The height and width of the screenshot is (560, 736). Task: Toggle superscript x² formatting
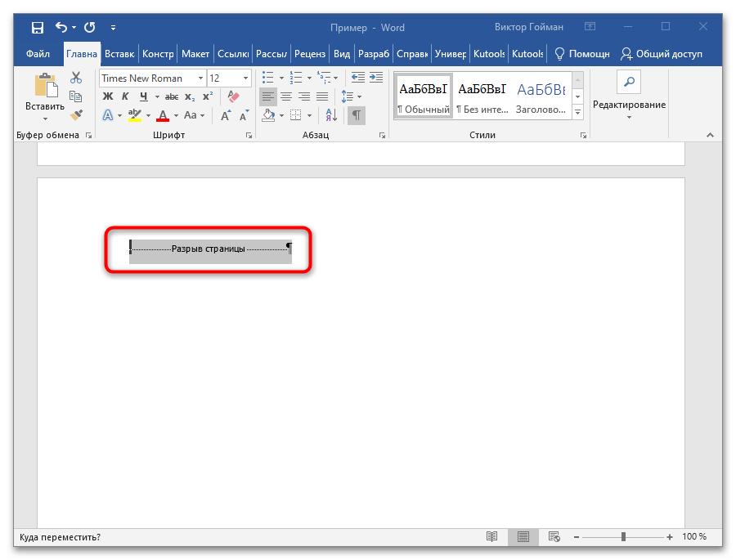pos(208,96)
